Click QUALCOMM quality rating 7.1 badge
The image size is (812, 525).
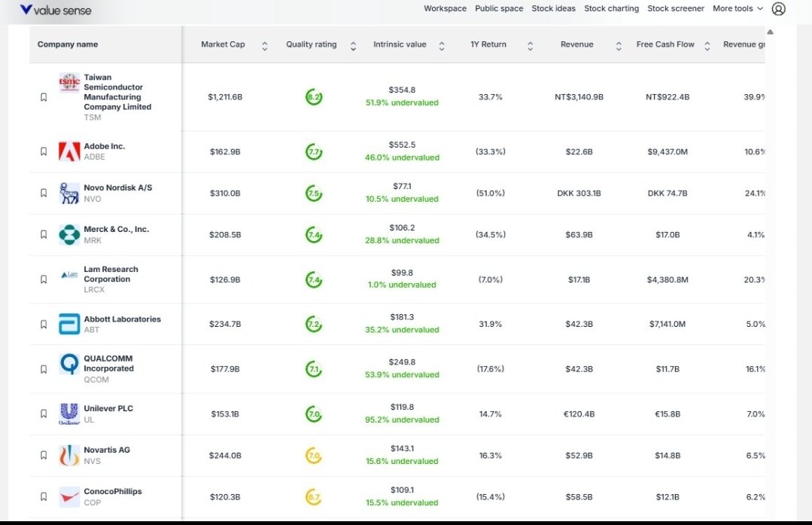(314, 369)
